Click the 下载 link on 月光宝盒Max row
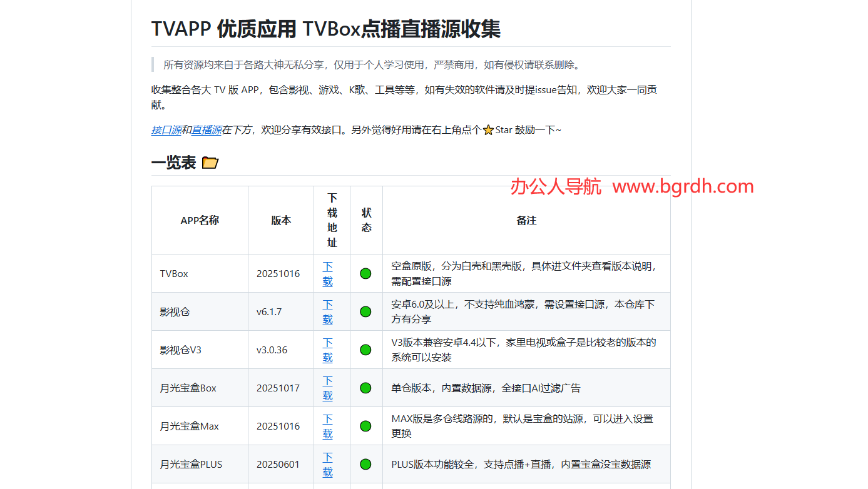 (327, 426)
